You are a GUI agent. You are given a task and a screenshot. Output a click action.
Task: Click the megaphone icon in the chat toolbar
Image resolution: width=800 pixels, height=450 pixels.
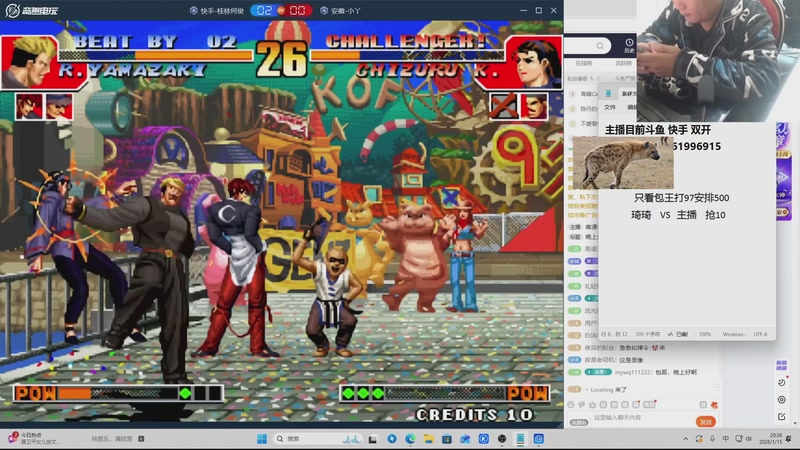(x=581, y=405)
